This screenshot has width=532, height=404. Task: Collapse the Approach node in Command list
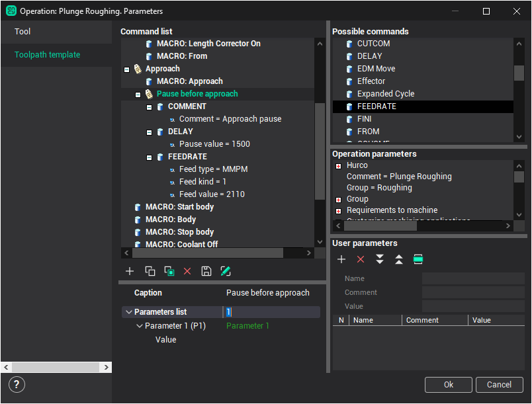[x=126, y=69]
